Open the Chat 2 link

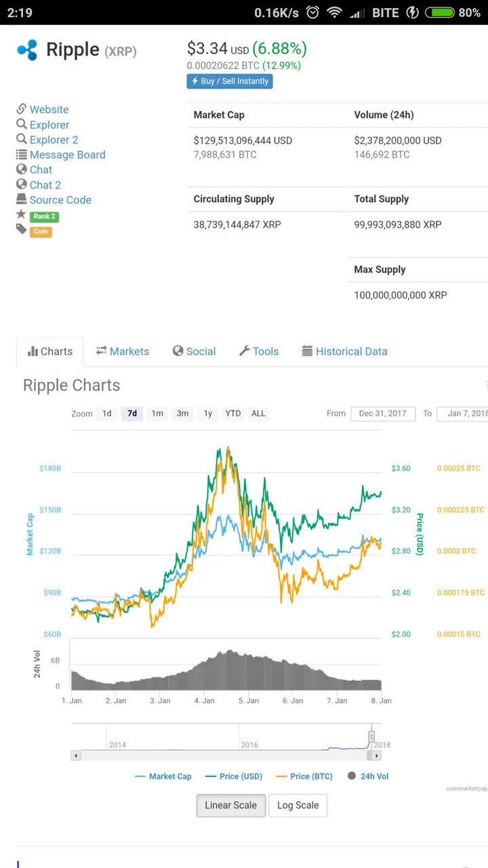coord(45,184)
